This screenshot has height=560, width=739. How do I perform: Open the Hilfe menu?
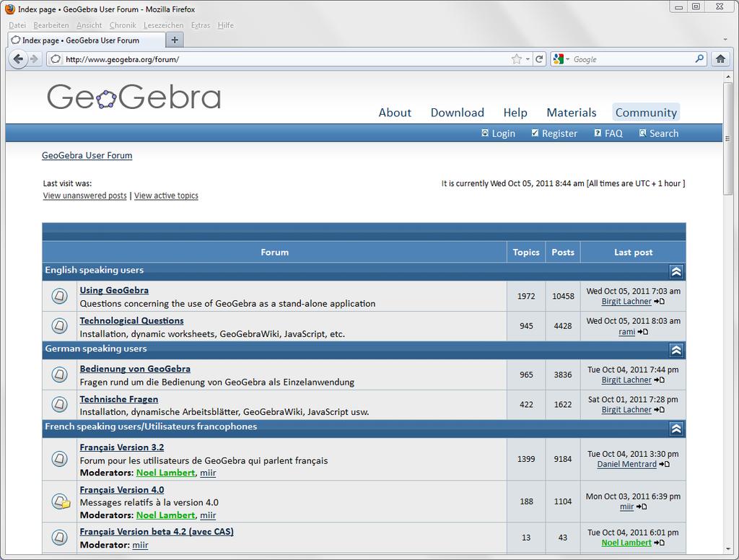(226, 25)
